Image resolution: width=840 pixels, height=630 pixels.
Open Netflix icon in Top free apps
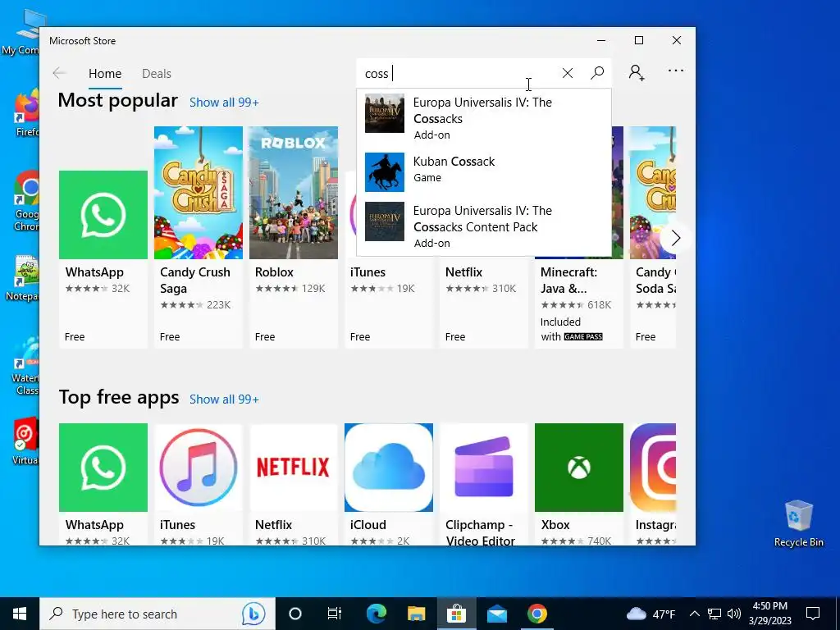(294, 467)
